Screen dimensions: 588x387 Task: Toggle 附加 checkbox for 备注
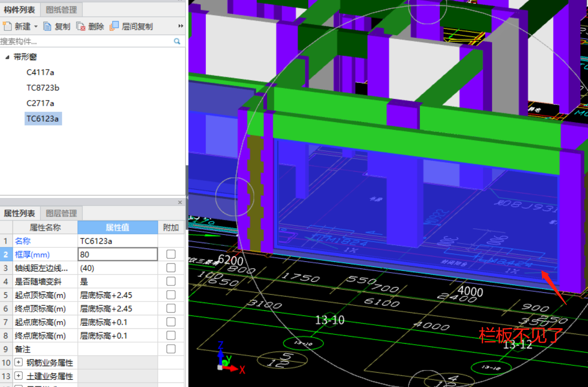click(x=171, y=349)
